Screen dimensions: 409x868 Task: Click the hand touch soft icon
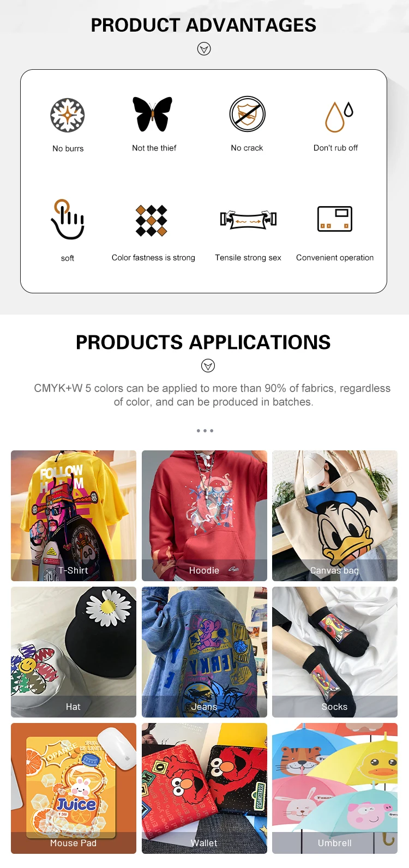(x=67, y=219)
